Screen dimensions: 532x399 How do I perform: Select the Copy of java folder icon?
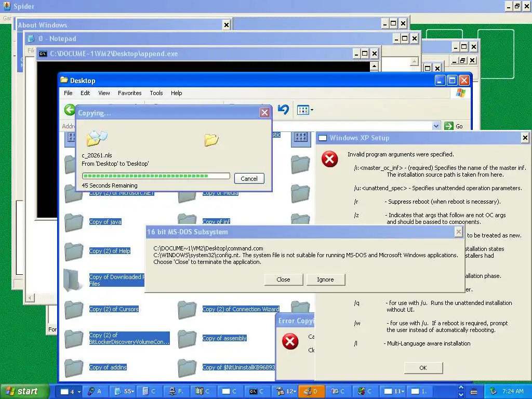coord(74,222)
